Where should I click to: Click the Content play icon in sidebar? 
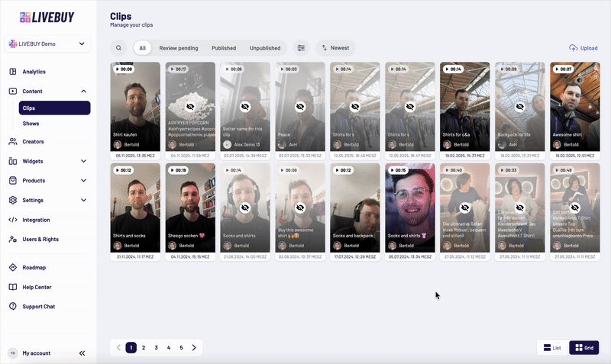coord(13,91)
